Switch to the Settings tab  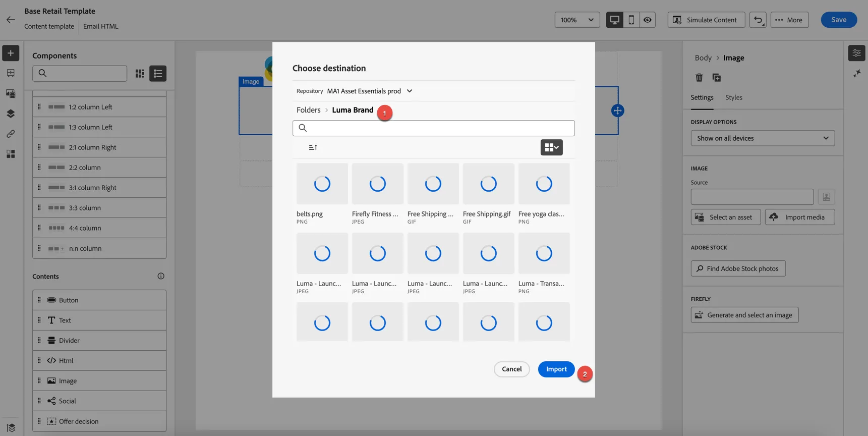pyautogui.click(x=702, y=97)
